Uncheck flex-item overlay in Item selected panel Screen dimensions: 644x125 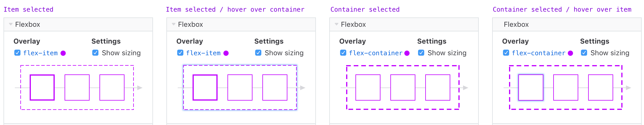[17, 53]
